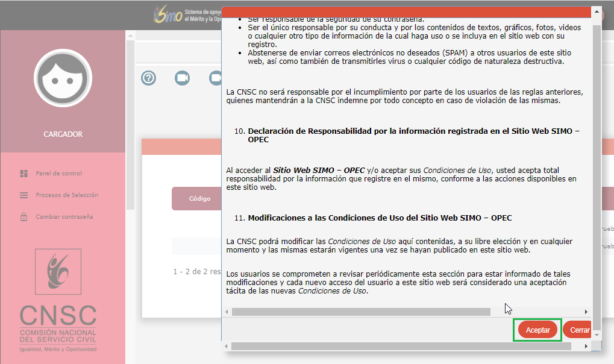
Task: Click the dialog's bottom scrollbar right arrow
Action: [586, 347]
